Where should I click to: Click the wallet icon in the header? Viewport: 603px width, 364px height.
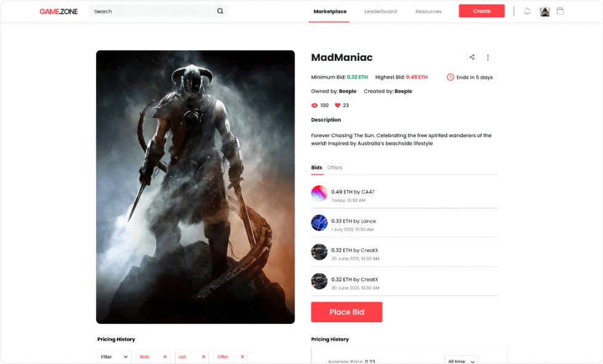point(560,10)
